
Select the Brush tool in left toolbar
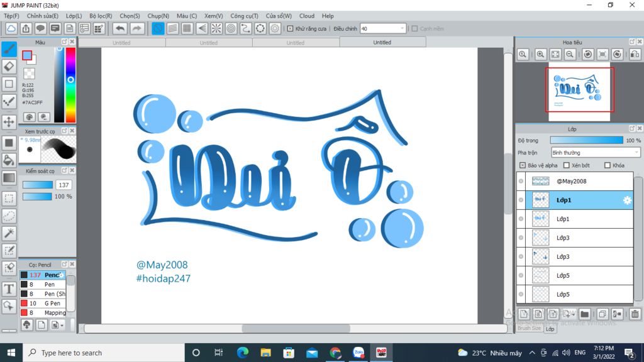(x=9, y=49)
